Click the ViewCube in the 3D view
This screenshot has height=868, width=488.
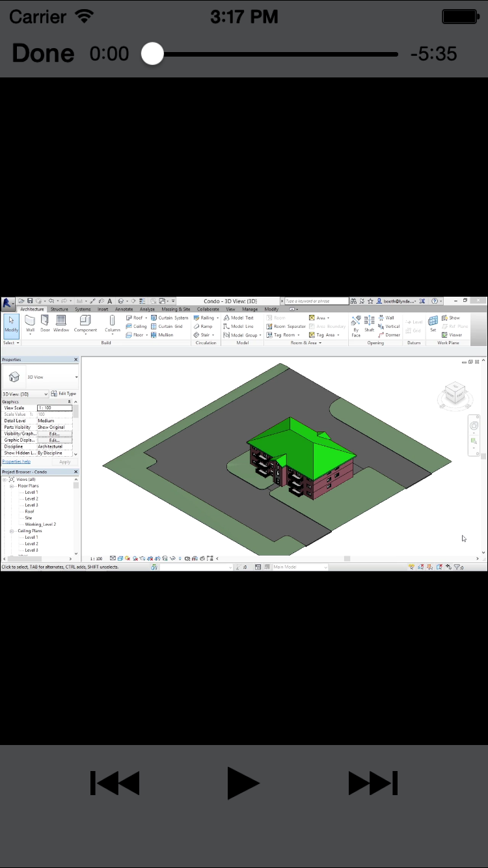click(454, 394)
